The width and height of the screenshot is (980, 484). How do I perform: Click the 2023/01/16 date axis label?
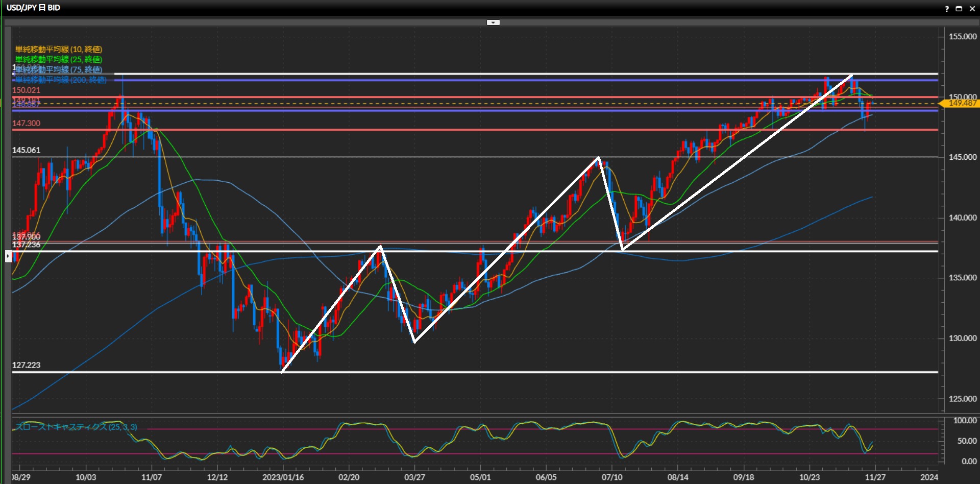pyautogui.click(x=283, y=477)
